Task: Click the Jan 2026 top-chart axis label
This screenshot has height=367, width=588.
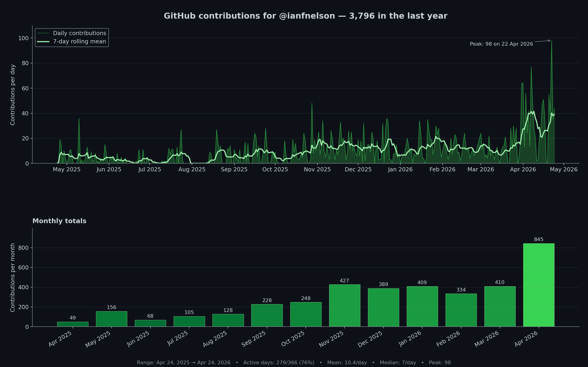Action: (400, 170)
